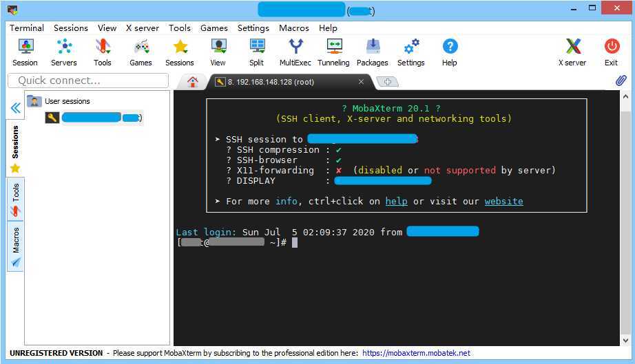Open the Tools toolbar icon
The image size is (635, 364).
coord(103,52)
